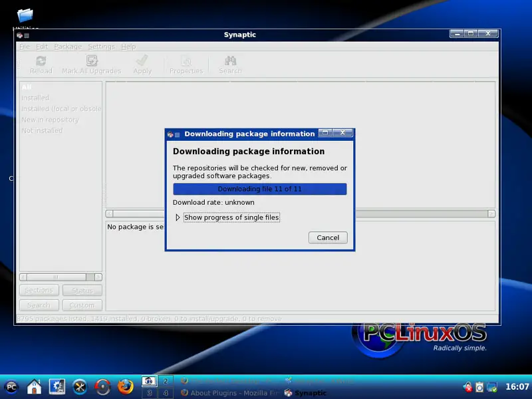Switch to virtual desktop 3 in the pager
The width and height of the screenshot is (532, 399).
[149, 393]
